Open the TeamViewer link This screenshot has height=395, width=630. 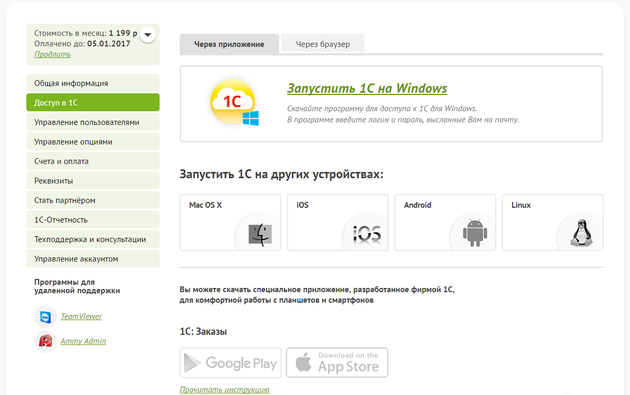pos(81,316)
